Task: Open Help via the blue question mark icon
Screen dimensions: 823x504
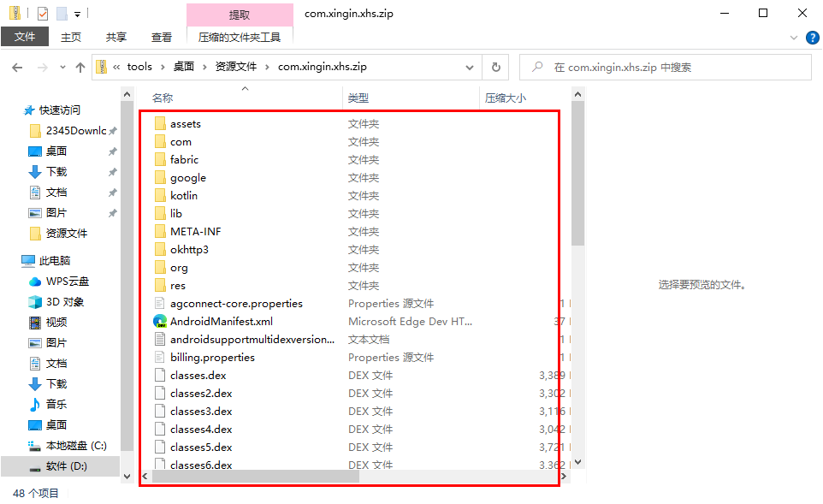Action: coord(812,37)
